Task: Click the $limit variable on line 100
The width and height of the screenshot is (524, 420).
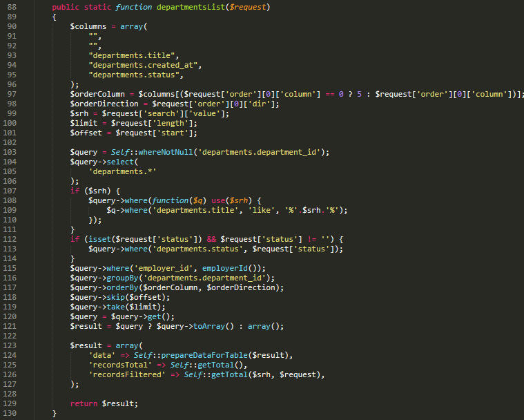Action: tap(84, 124)
